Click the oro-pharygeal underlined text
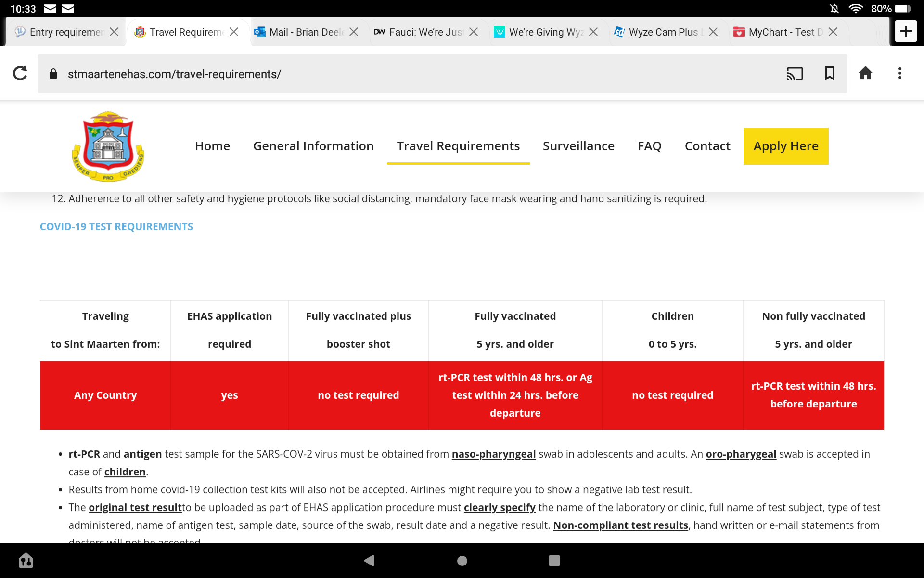924x578 pixels. point(741,454)
